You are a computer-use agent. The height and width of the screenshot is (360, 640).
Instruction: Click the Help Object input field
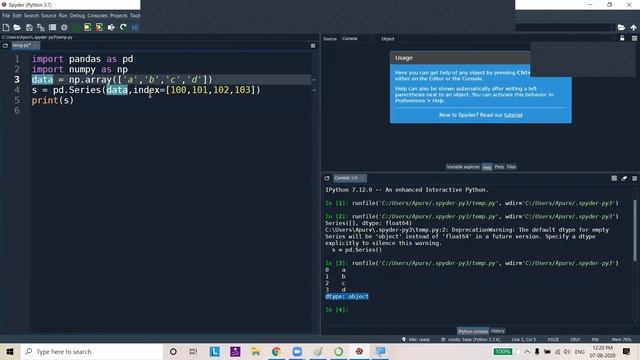(x=506, y=39)
